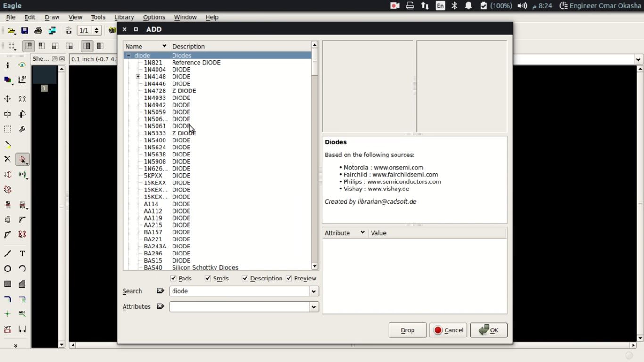
Task: Click the Save floppy disk icon
Action: click(25, 31)
